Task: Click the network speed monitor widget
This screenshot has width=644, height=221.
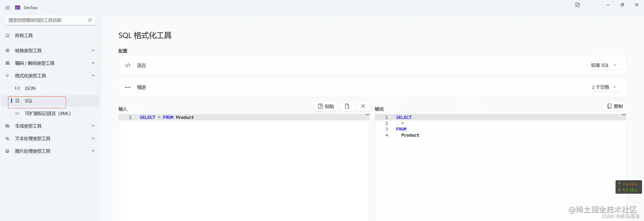Action: pos(628,187)
